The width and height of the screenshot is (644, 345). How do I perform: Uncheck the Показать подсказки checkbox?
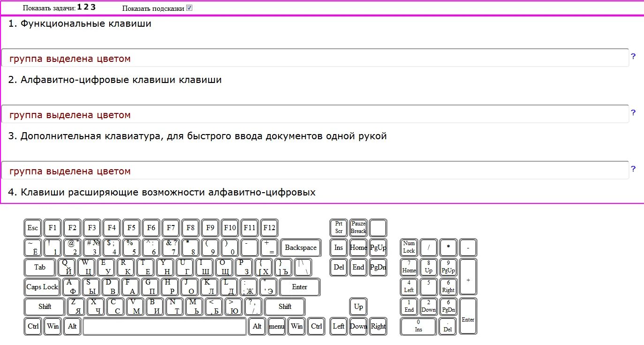[x=189, y=7]
